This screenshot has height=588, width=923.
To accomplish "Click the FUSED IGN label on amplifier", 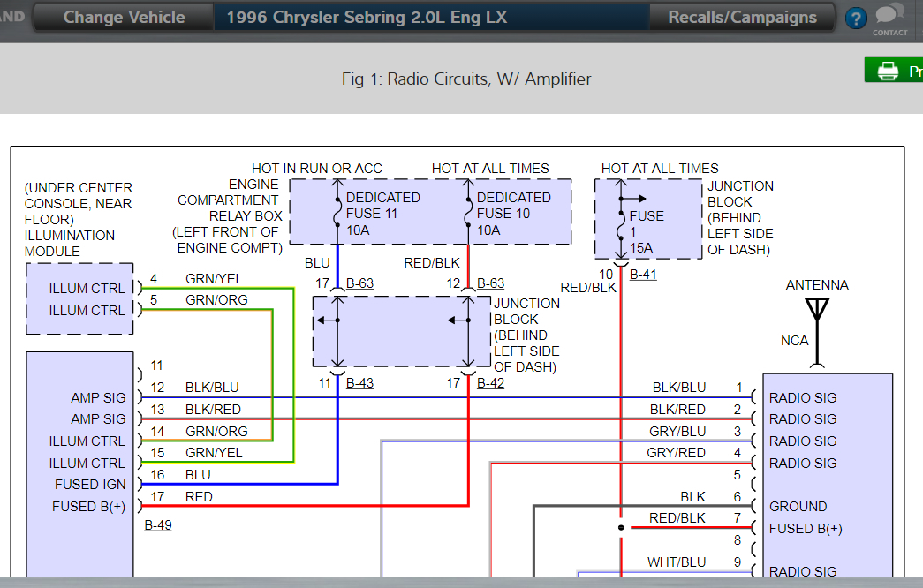I will (90, 485).
